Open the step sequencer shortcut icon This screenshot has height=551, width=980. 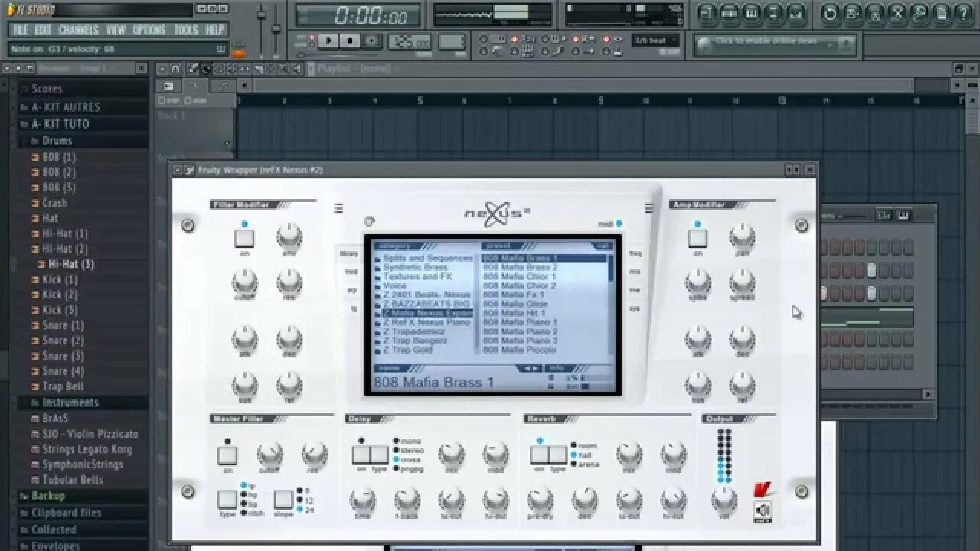pos(729,12)
